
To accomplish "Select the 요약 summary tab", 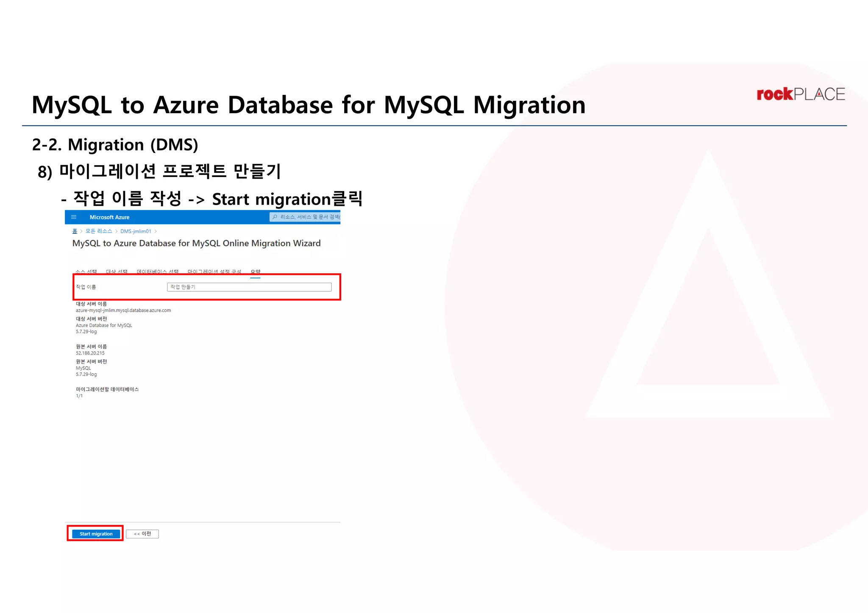I will coord(255,272).
